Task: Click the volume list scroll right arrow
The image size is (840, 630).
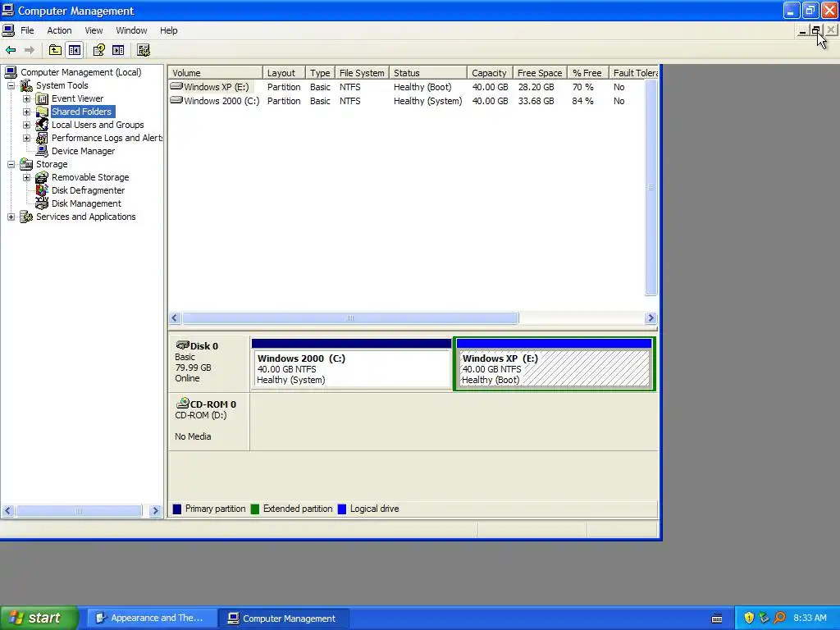Action: [x=651, y=318]
